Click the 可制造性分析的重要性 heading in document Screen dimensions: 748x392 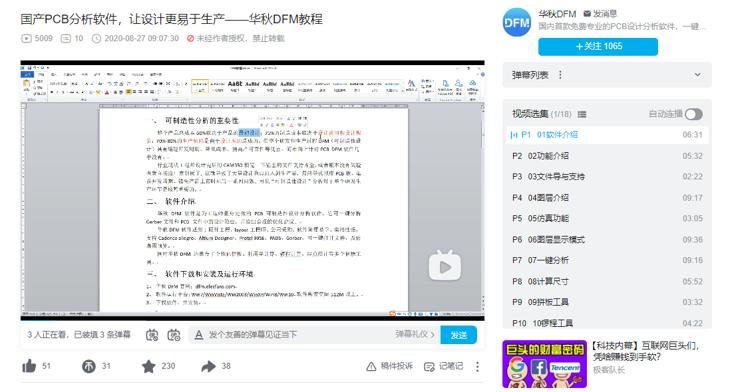(x=195, y=121)
